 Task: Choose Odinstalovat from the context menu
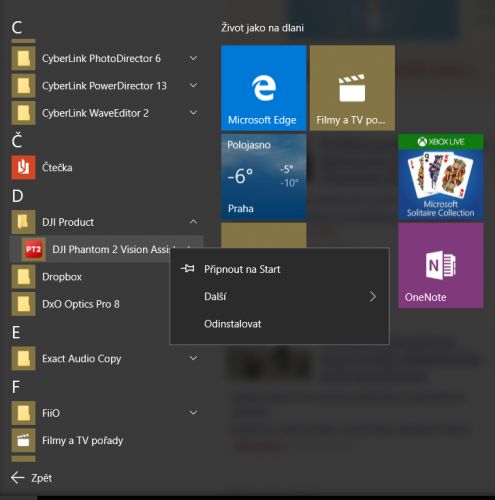279,324
